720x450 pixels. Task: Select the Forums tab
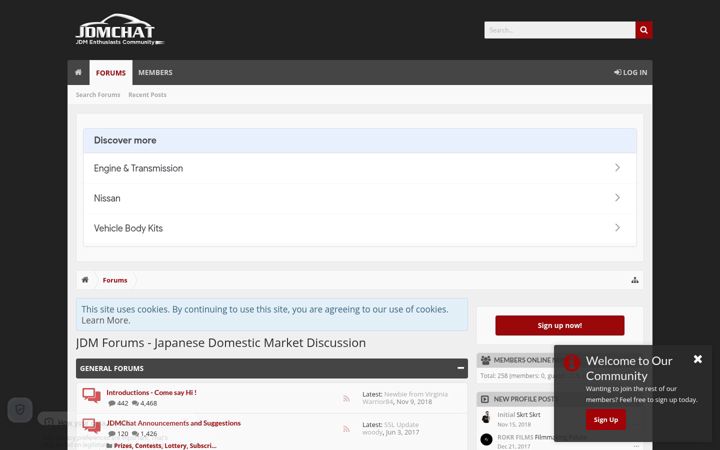coord(111,73)
